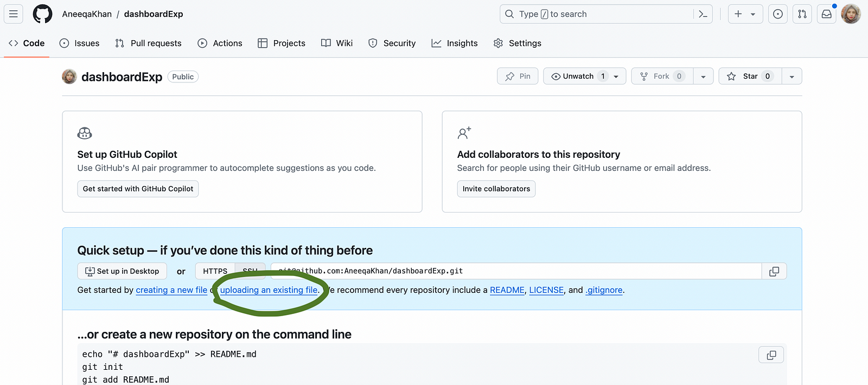Screen dimensions: 868x385
Task: Open the README link
Action: click(x=507, y=290)
